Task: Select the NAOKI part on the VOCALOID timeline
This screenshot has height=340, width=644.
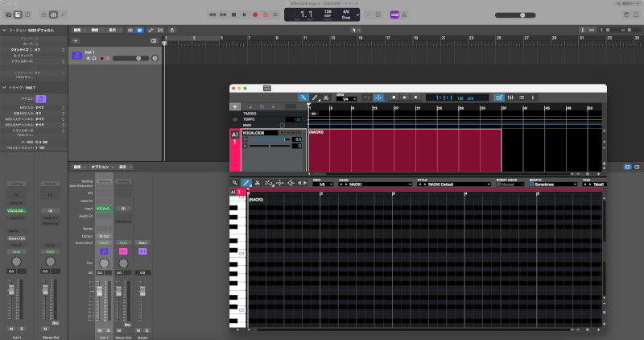Action: point(405,150)
